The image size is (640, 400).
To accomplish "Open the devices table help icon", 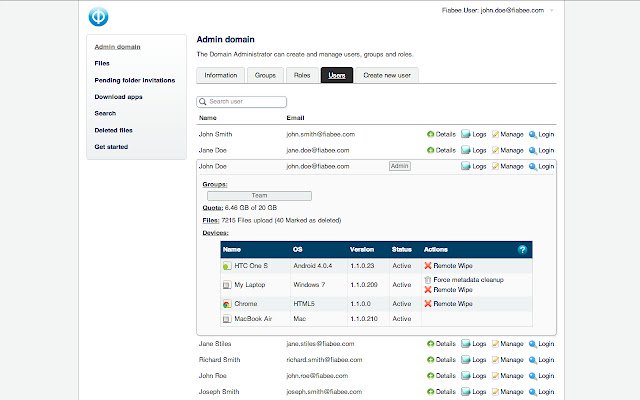I will (522, 250).
